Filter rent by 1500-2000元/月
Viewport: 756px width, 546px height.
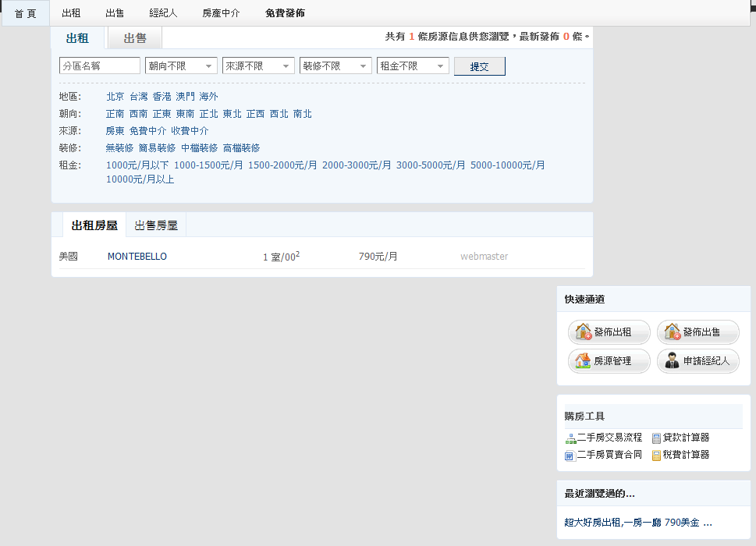[x=282, y=165]
